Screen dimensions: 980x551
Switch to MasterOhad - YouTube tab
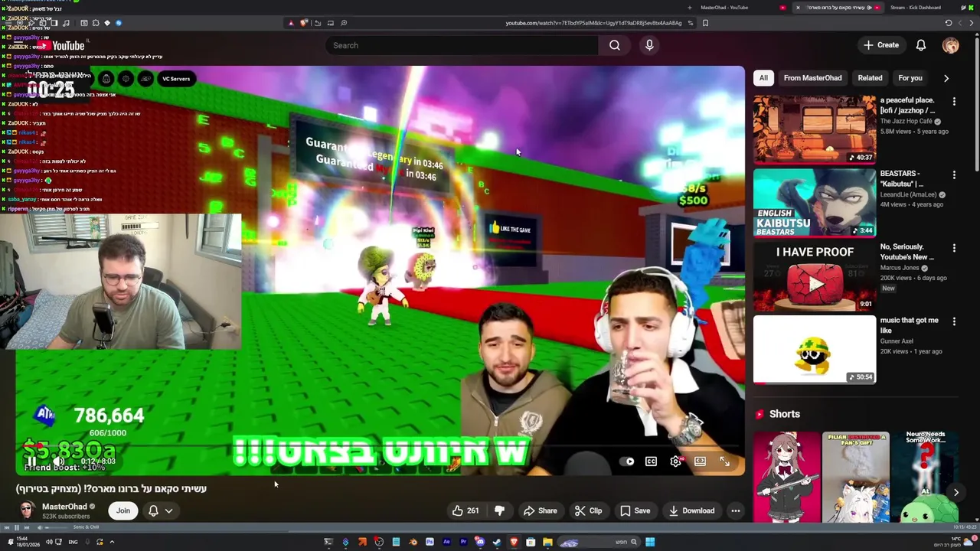click(x=724, y=8)
